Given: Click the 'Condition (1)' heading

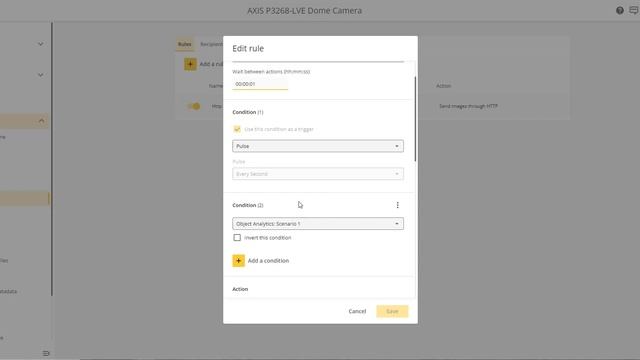Looking at the screenshot, I should pyautogui.click(x=248, y=112).
